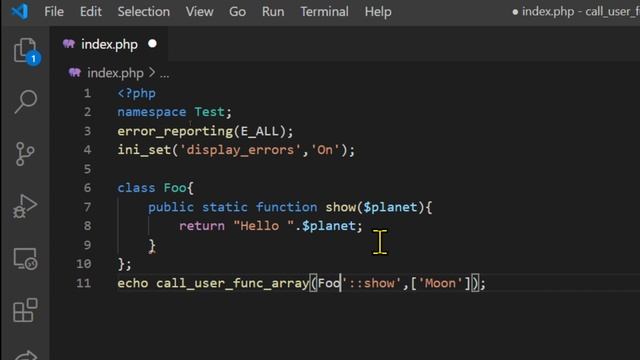640x360 pixels.
Task: Click the 'Moon' string on line 11
Action: [441, 283]
